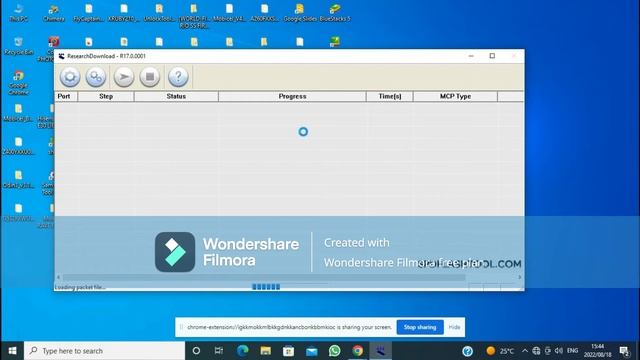The height and width of the screenshot is (360, 640).
Task: Select the BlueStacks 5 desktop shortcut
Action: [335, 13]
